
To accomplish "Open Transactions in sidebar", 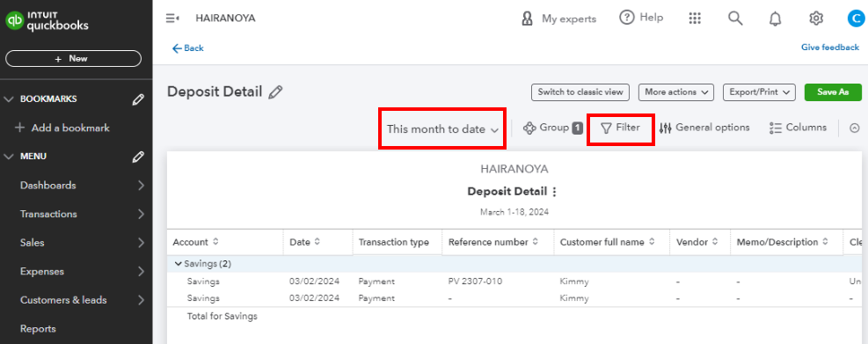I will coord(48,214).
